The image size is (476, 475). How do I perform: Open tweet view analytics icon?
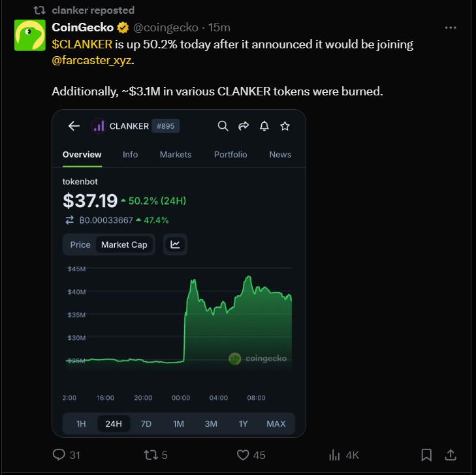click(335, 455)
